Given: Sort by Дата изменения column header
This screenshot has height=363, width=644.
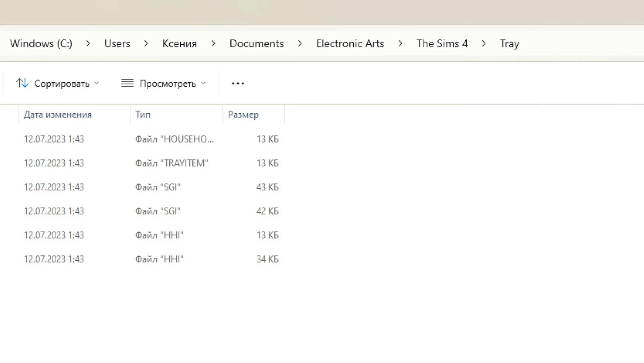Looking at the screenshot, I should pos(58,115).
